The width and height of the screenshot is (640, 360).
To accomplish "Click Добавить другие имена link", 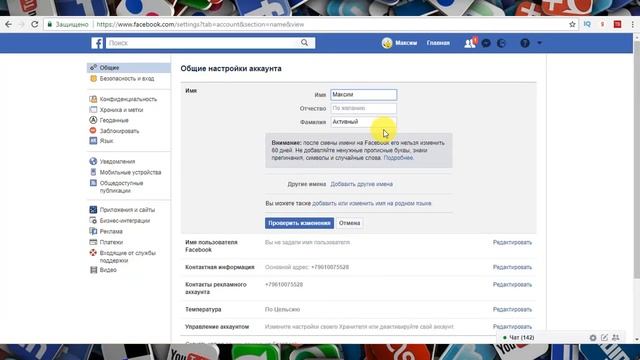I will click(362, 184).
